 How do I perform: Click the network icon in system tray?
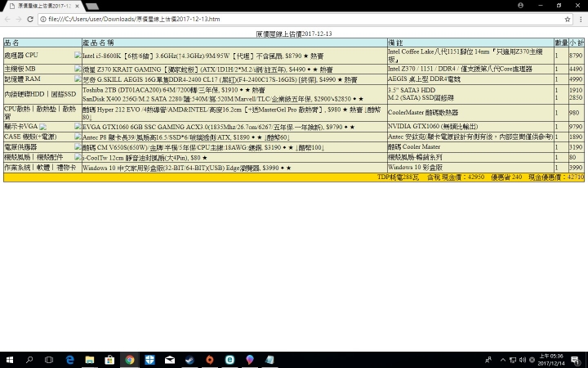point(513,360)
